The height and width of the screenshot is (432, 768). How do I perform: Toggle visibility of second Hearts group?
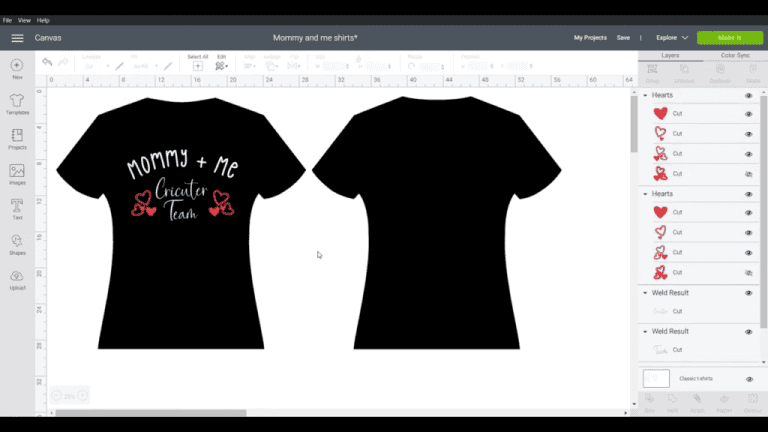748,194
